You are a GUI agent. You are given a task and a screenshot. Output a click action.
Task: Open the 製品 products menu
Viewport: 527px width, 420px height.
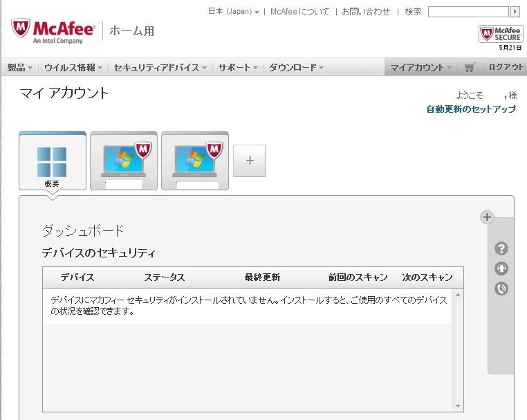20,67
